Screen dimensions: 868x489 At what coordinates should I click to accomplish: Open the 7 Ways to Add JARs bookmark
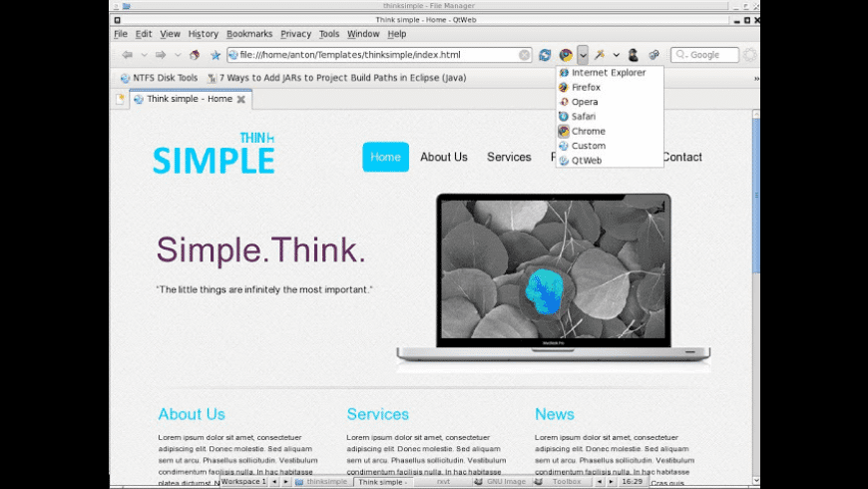coord(336,78)
